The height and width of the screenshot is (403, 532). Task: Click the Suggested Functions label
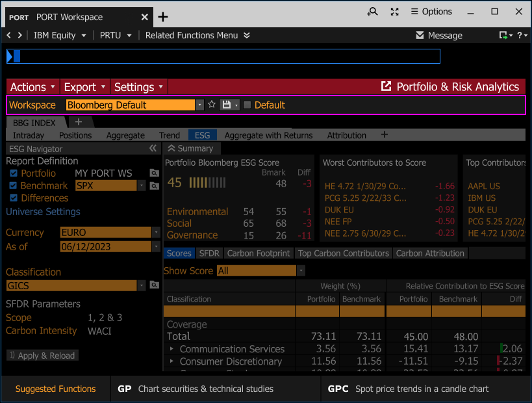click(x=56, y=389)
